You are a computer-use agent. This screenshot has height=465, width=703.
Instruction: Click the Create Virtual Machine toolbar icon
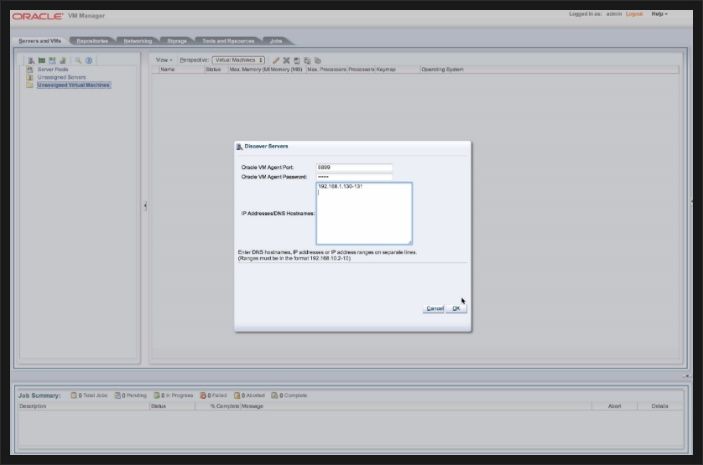tap(52, 61)
